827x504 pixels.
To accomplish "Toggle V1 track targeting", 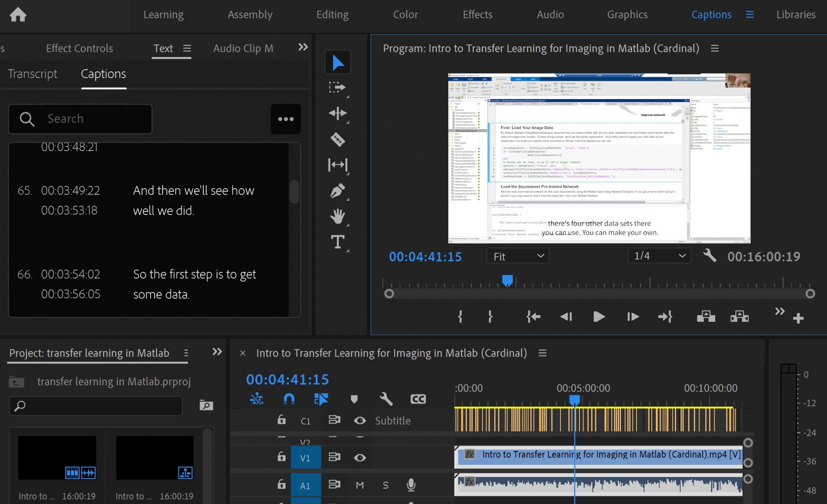I will click(306, 458).
